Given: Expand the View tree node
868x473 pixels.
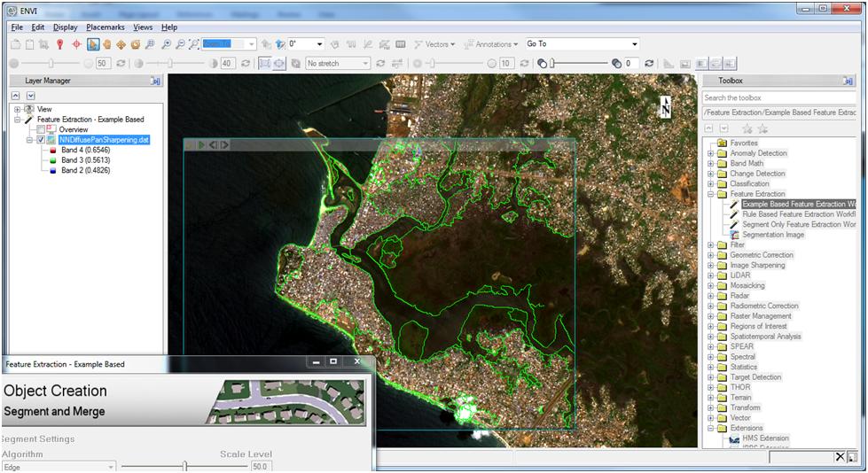Looking at the screenshot, I should click(x=16, y=109).
